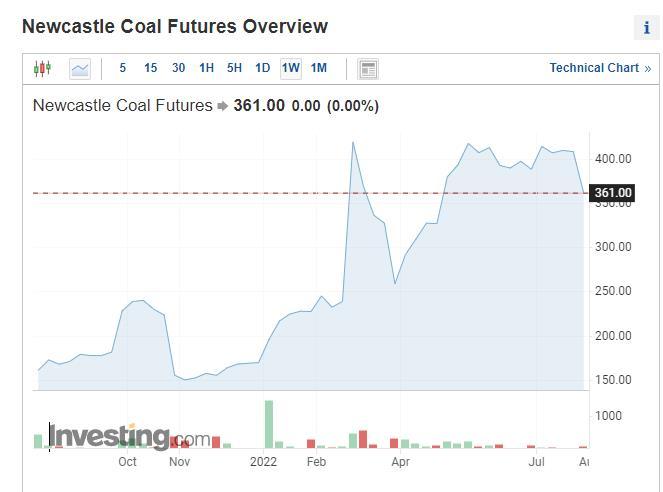
Task: Choose the 1M monthly interval
Action: (318, 68)
